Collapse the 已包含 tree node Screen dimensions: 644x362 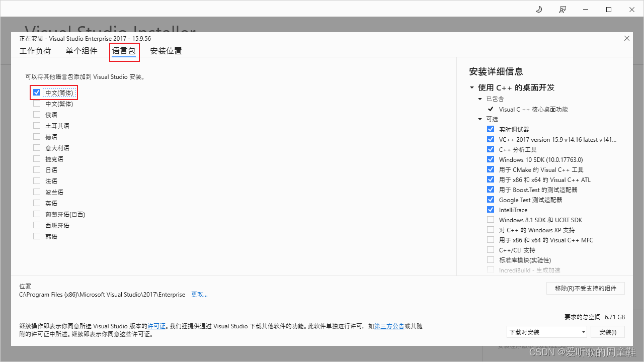[480, 99]
